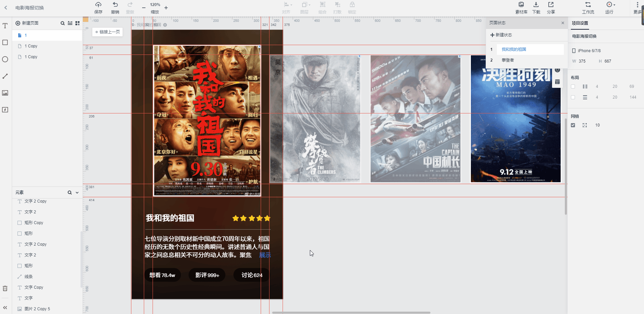644x314 pixels.
Task: Click the 想看 78.4w pill button
Action: 162,275
